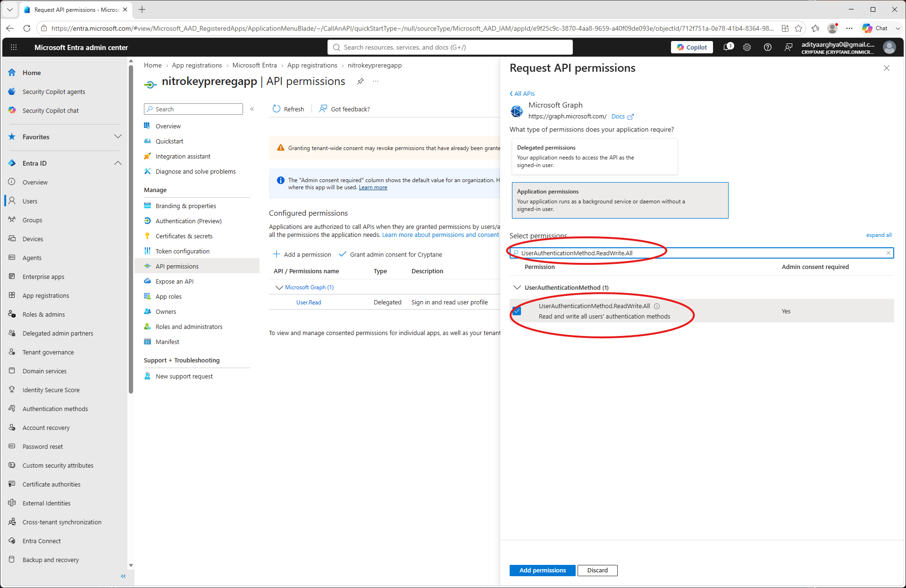Open Enterprise apps
Image resolution: width=906 pixels, height=588 pixels.
pos(43,277)
